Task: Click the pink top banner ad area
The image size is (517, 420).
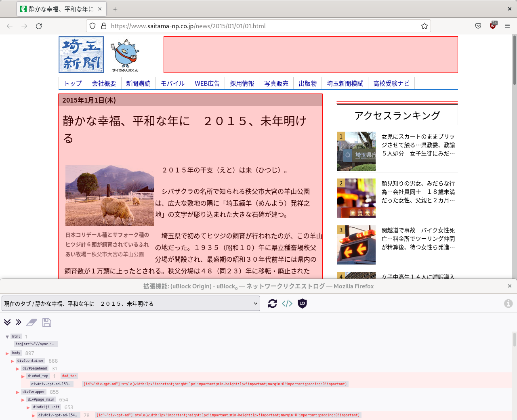Action: (x=311, y=55)
